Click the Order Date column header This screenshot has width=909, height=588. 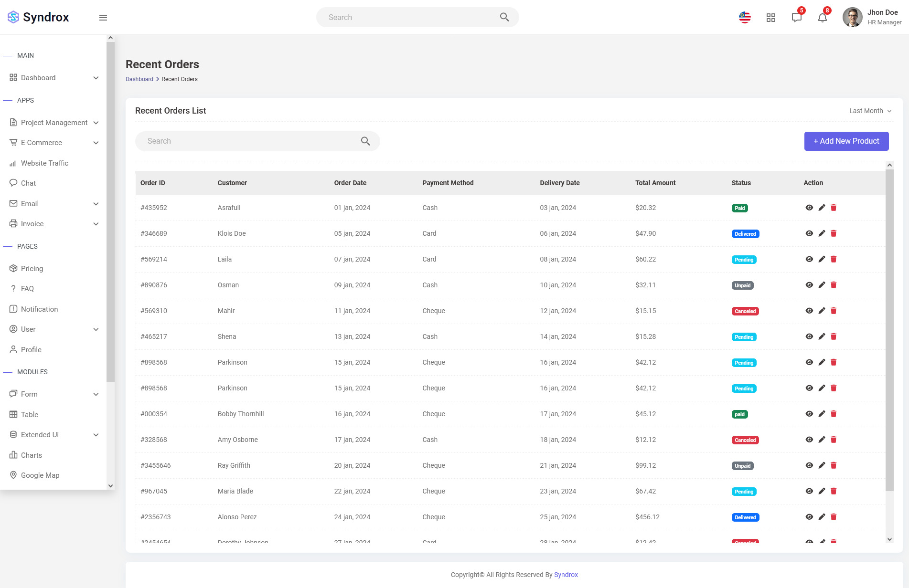[350, 183]
